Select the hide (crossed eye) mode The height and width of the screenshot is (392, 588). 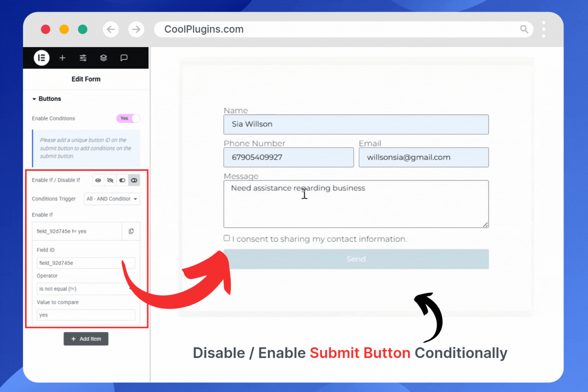click(110, 180)
